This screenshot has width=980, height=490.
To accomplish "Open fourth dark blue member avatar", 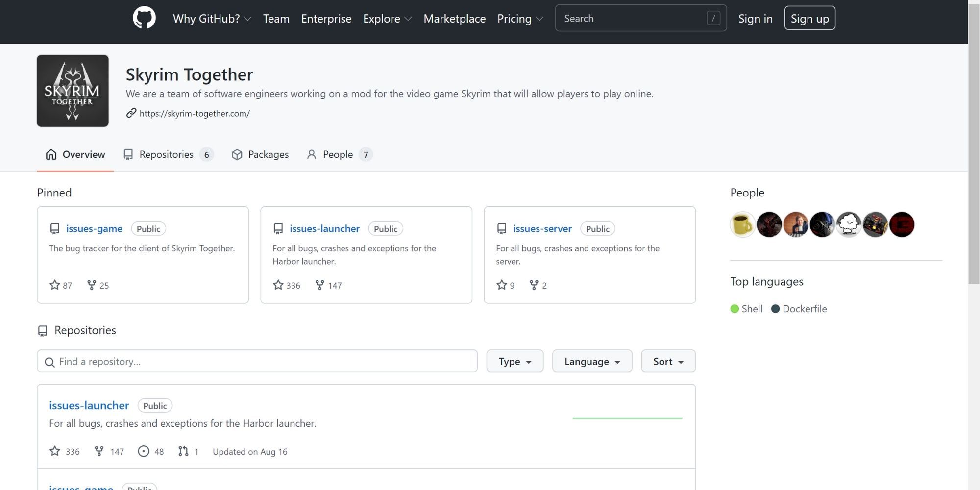I will point(822,224).
